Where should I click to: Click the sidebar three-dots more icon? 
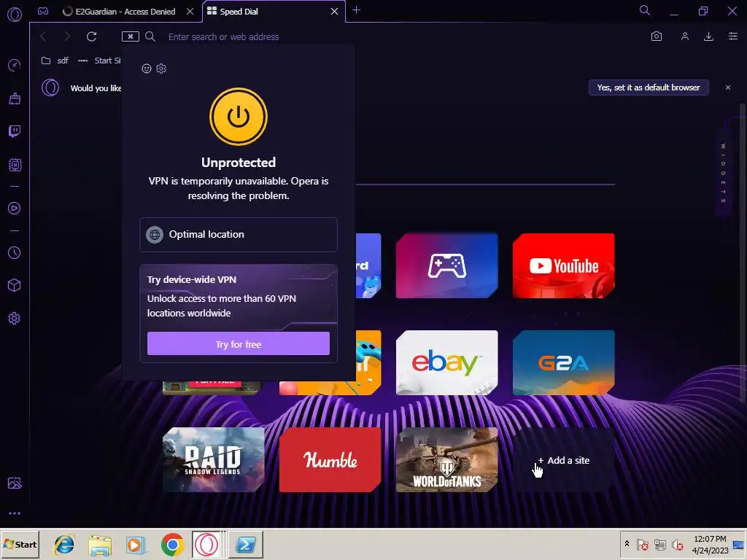(15, 513)
